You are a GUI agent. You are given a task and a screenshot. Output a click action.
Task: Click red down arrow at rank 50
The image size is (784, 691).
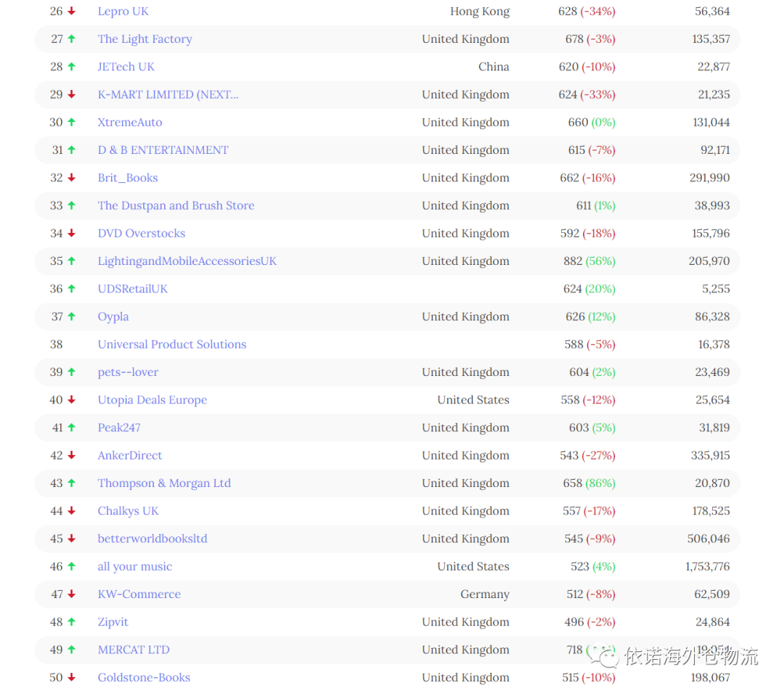[71, 677]
